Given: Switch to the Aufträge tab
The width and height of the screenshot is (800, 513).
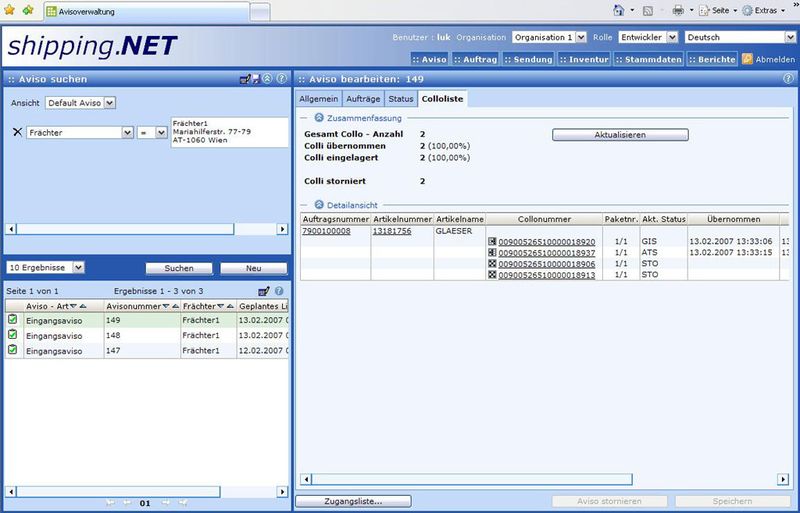Looking at the screenshot, I should (363, 99).
